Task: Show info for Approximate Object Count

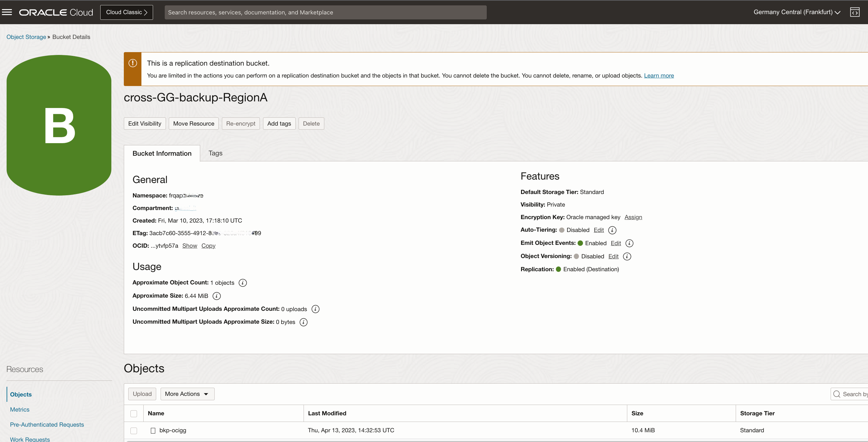Action: click(243, 283)
